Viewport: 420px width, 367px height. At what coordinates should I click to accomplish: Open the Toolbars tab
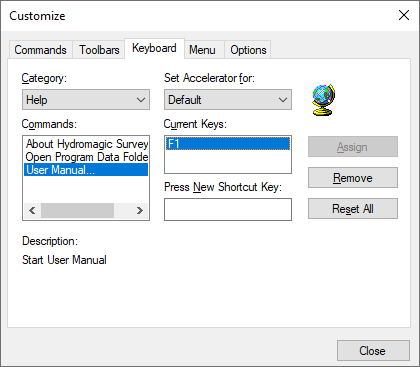coord(99,50)
